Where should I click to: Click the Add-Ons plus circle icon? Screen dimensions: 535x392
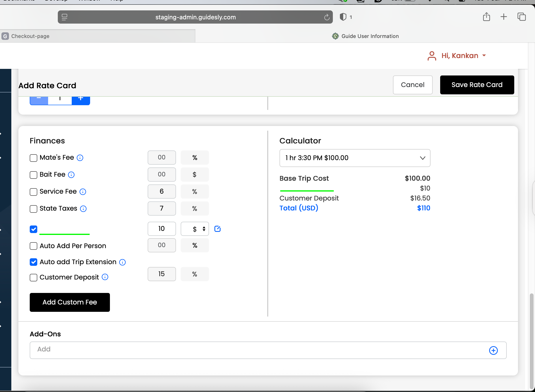[x=493, y=350]
